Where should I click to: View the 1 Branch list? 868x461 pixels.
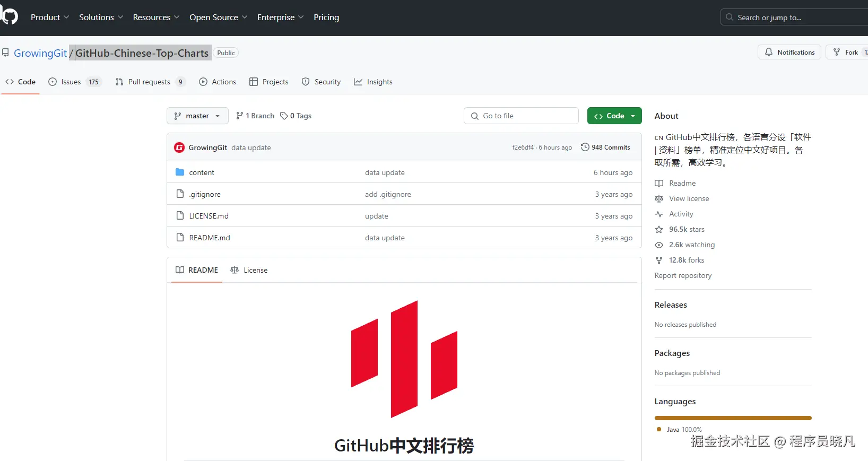255,116
